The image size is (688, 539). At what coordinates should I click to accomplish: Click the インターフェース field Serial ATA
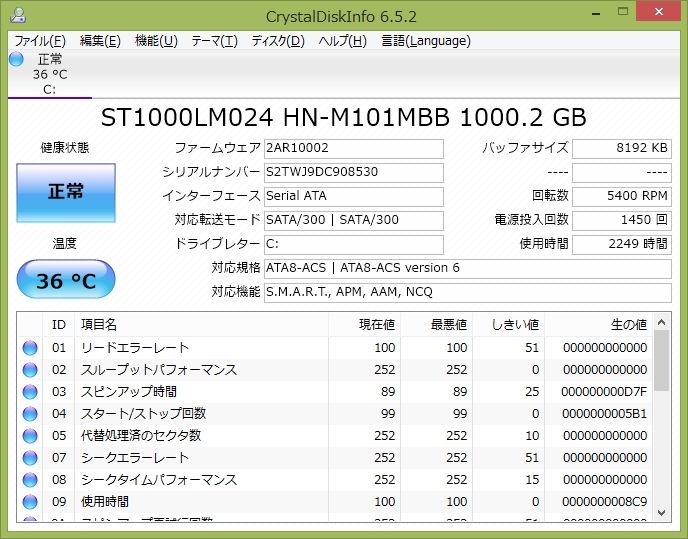[x=354, y=196]
